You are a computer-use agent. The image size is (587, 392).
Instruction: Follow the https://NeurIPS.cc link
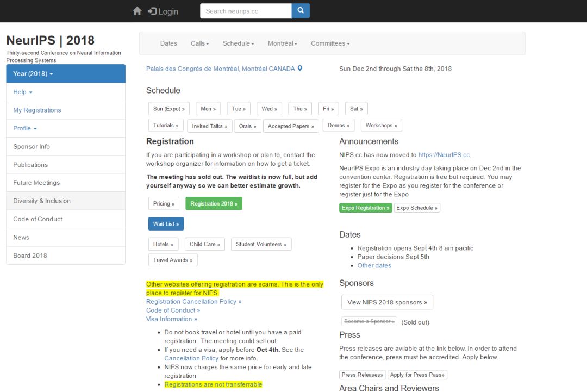[444, 155]
